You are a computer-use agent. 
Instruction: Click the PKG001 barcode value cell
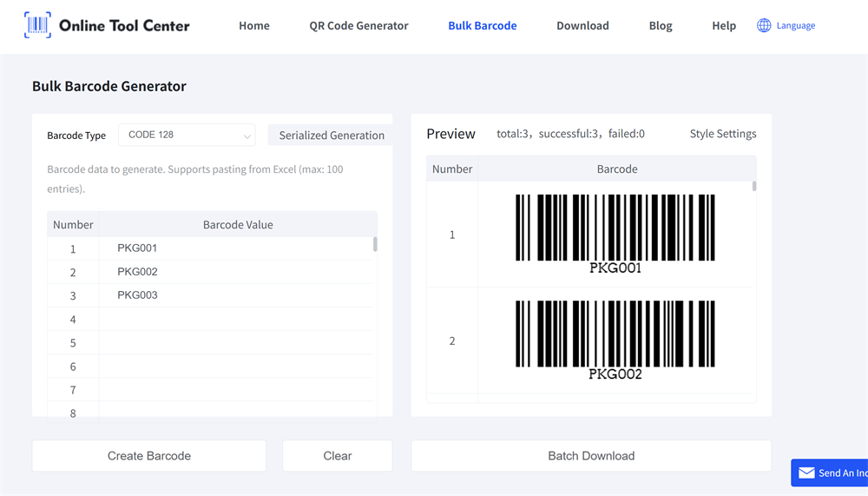(236, 248)
